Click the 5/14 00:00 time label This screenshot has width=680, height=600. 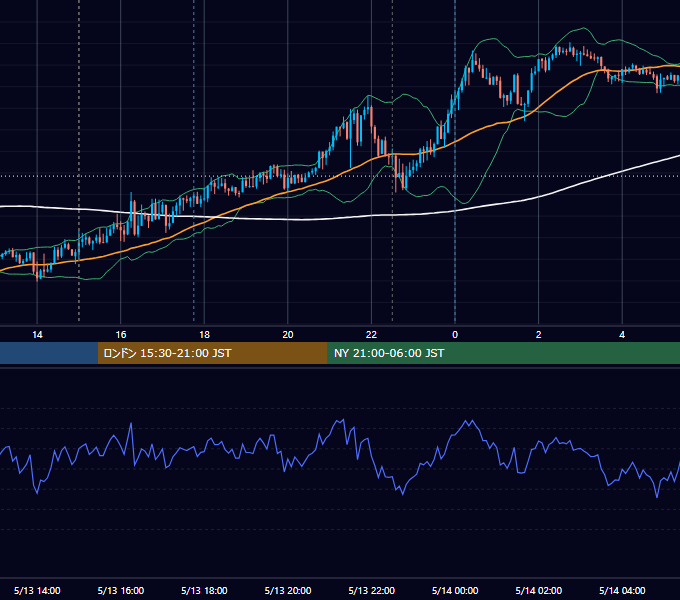click(x=455, y=590)
